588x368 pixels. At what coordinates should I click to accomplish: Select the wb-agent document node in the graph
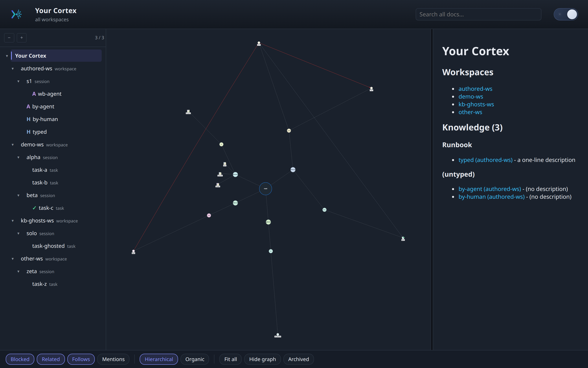(x=188, y=112)
